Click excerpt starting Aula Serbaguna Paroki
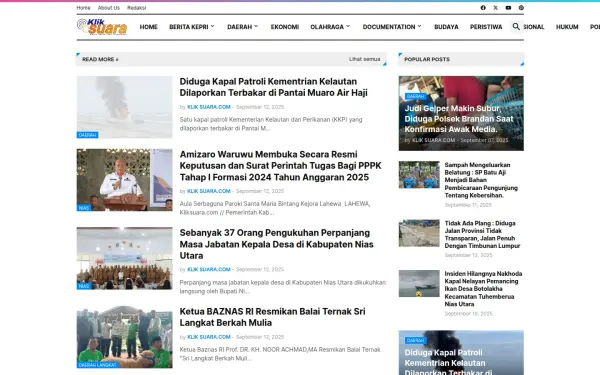Image resolution: width=600 pixels, height=375 pixels. coord(275,208)
